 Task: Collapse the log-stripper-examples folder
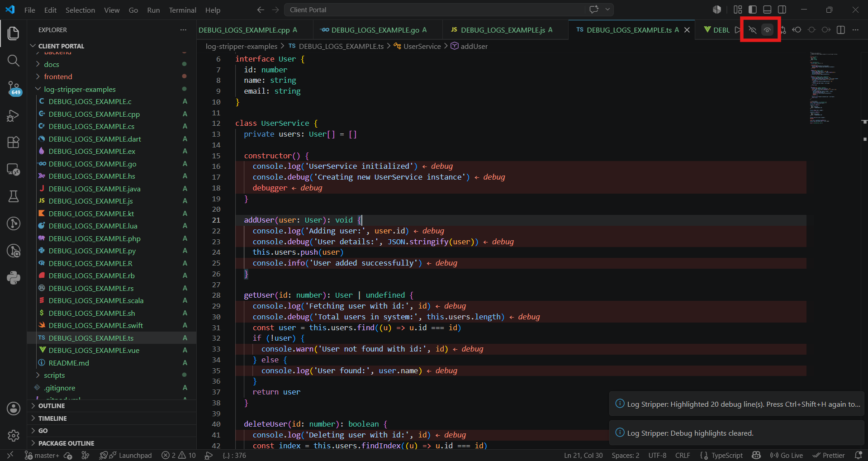80,89
